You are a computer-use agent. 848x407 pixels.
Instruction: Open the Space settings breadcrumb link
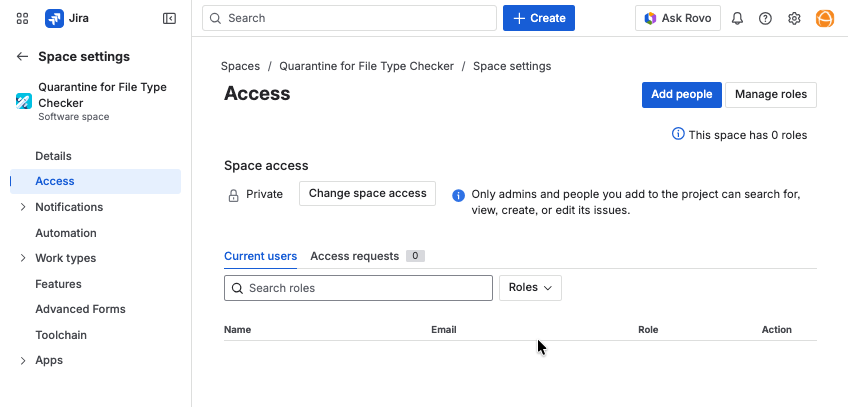coord(512,66)
